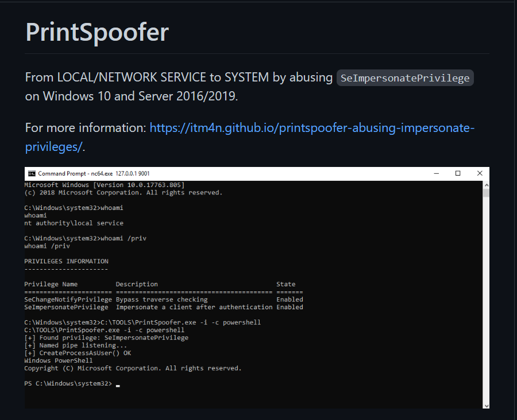Click "Impersonate a client after authentication" description
The image size is (517, 420).
[194, 307]
